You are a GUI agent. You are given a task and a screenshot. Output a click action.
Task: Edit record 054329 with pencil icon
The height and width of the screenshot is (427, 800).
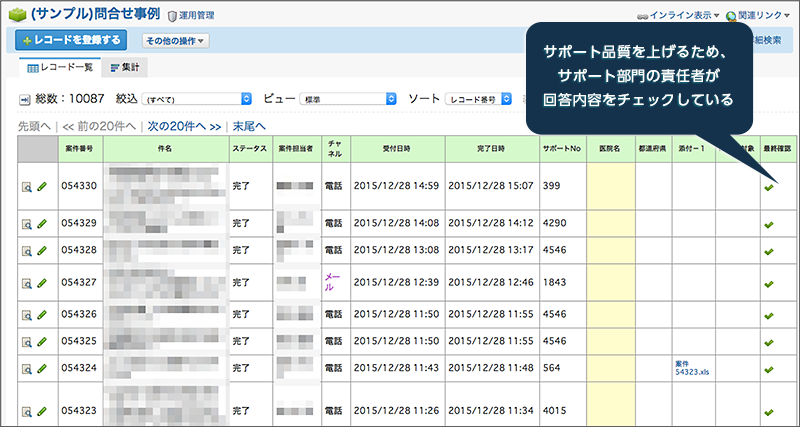click(x=42, y=223)
